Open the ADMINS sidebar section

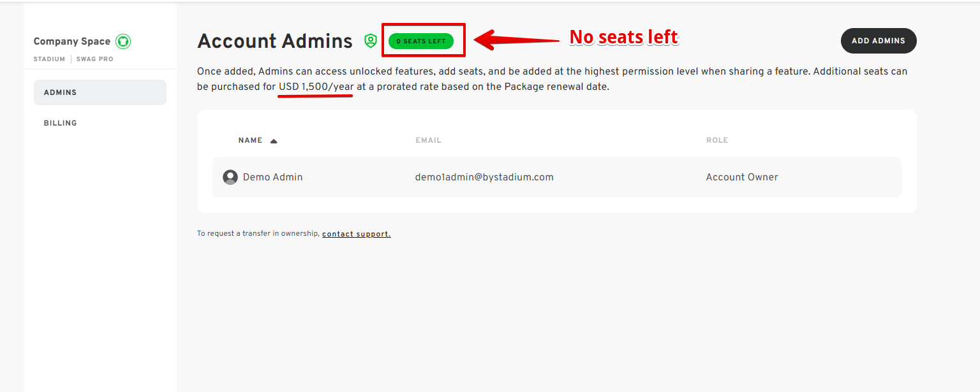click(x=100, y=92)
